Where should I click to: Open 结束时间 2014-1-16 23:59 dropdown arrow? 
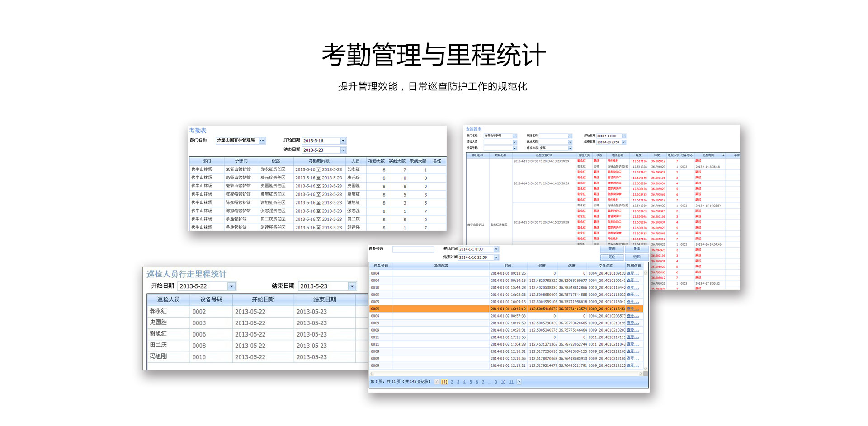[496, 257]
